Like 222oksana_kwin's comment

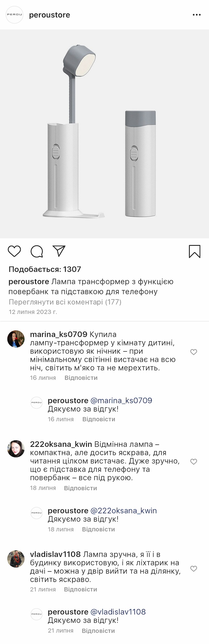pyautogui.click(x=194, y=461)
